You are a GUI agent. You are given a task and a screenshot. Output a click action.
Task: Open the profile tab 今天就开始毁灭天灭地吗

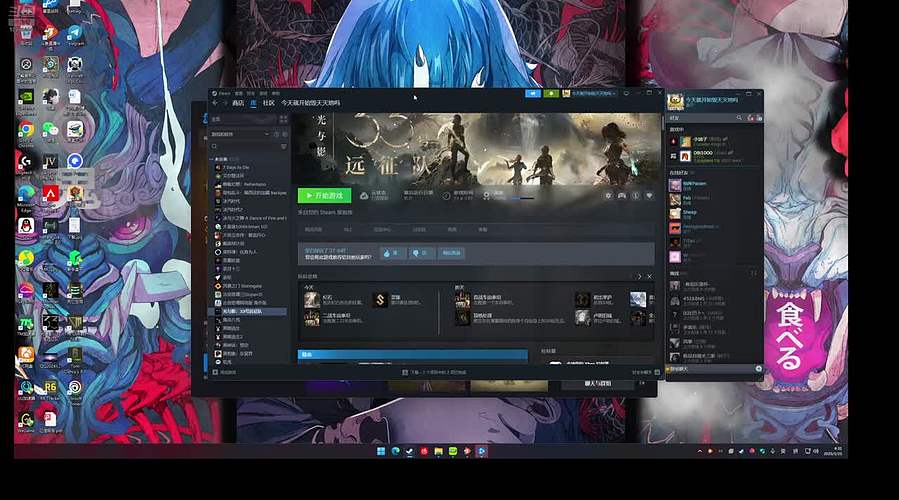click(x=310, y=103)
